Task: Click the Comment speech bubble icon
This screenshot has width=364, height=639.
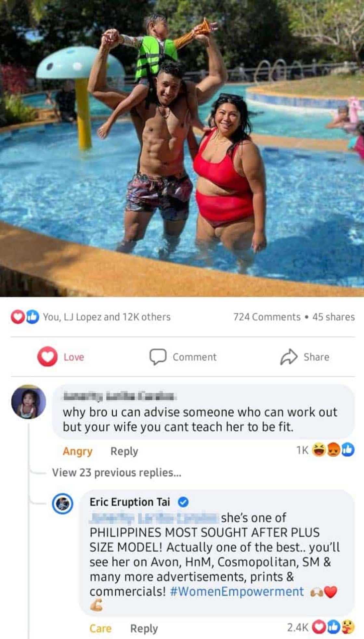Action: pos(158,357)
